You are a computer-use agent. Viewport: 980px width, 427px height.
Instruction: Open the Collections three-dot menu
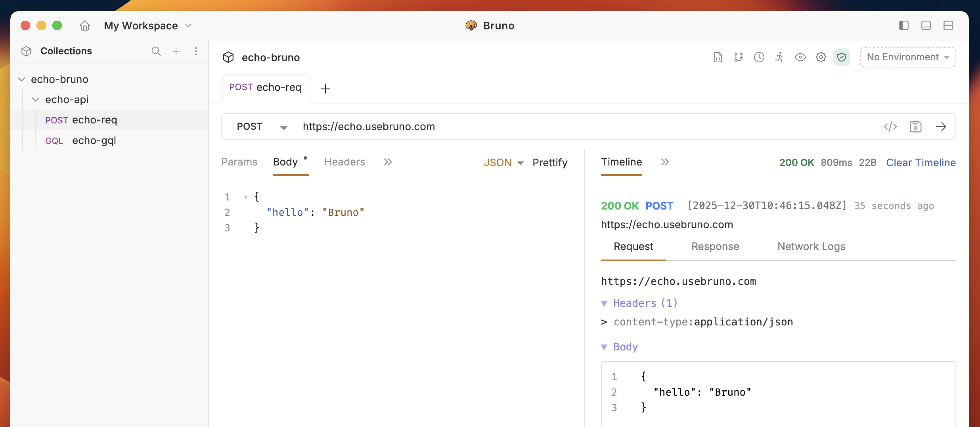click(x=196, y=51)
